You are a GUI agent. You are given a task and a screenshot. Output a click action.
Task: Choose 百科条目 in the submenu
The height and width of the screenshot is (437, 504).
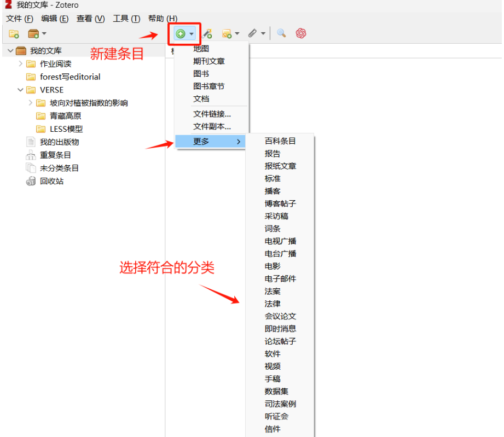[x=280, y=141]
